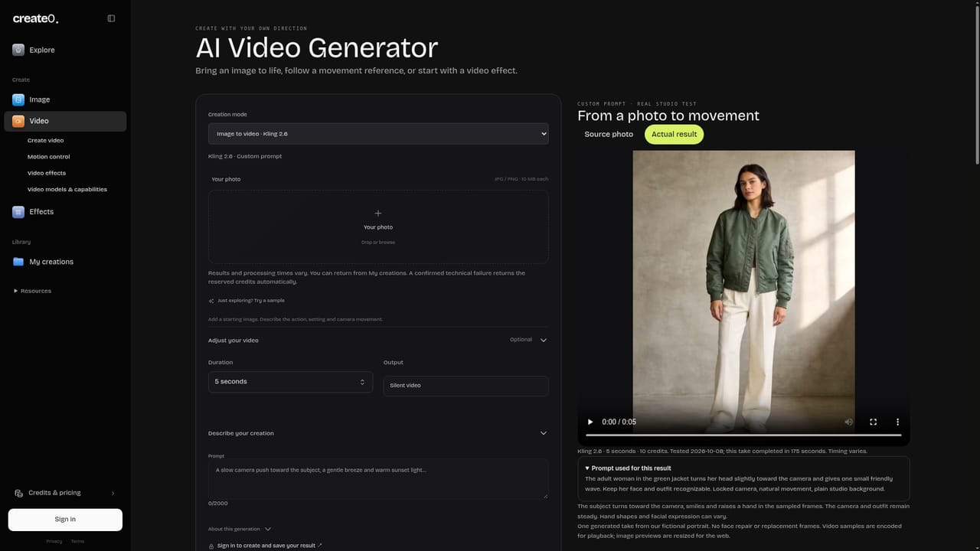Expand the About this generation details
980x551 pixels.
240,529
